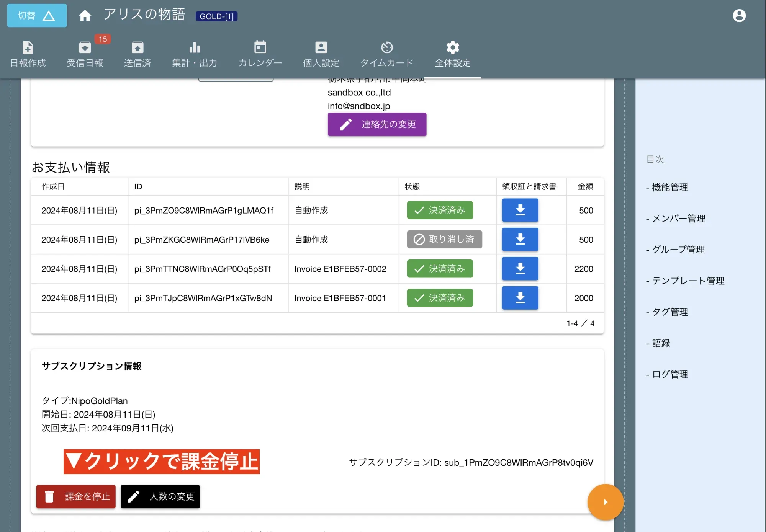Open the 日報作成 report creation icon

pyautogui.click(x=28, y=54)
